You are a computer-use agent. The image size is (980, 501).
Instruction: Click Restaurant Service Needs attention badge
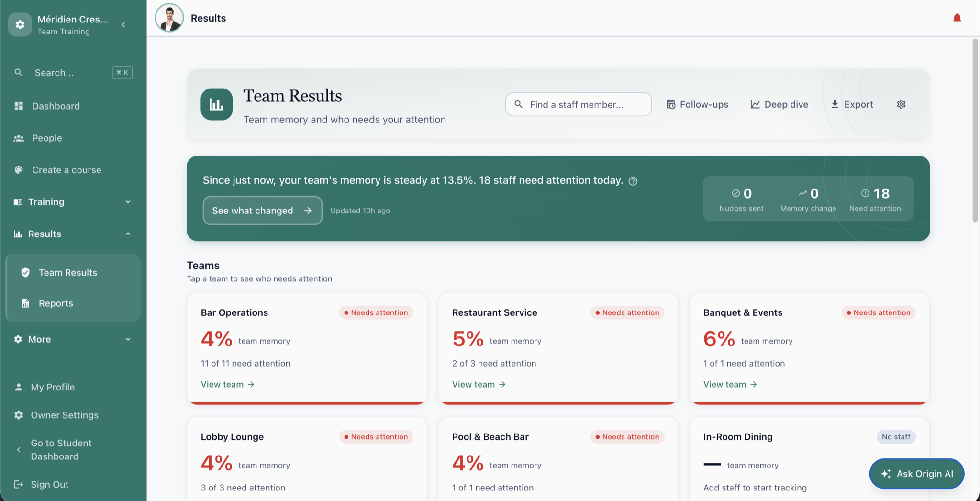coord(627,312)
